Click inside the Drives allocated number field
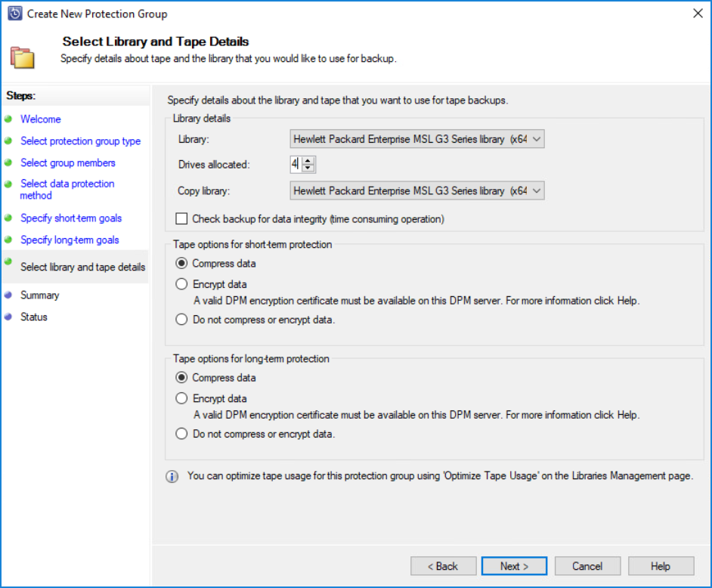 coord(296,164)
